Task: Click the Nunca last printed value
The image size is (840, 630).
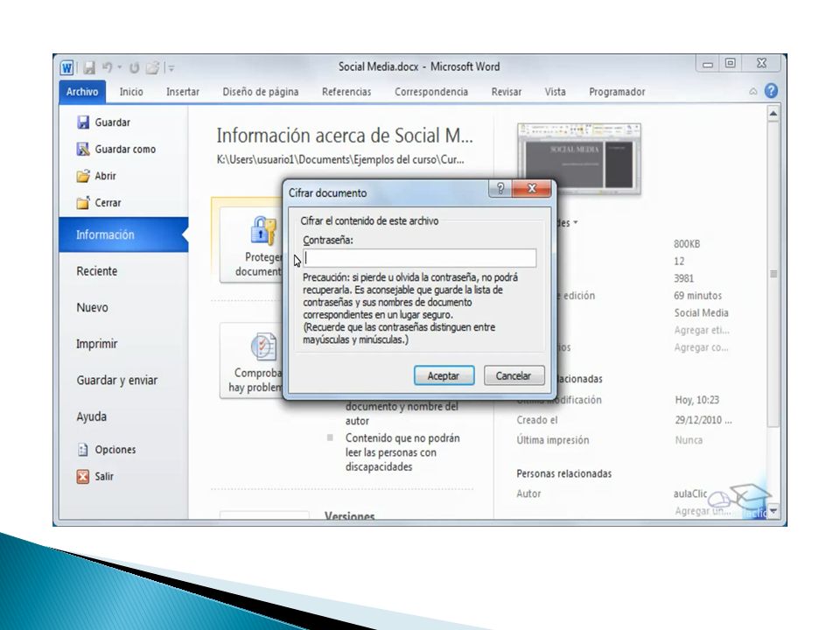Action: (689, 440)
